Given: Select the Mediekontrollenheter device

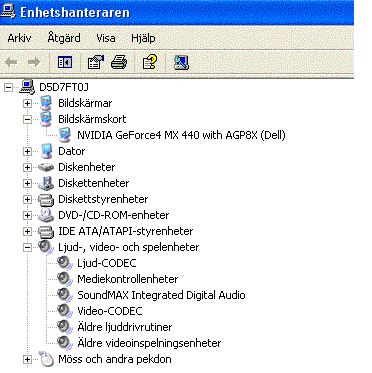Looking at the screenshot, I should click(128, 279).
